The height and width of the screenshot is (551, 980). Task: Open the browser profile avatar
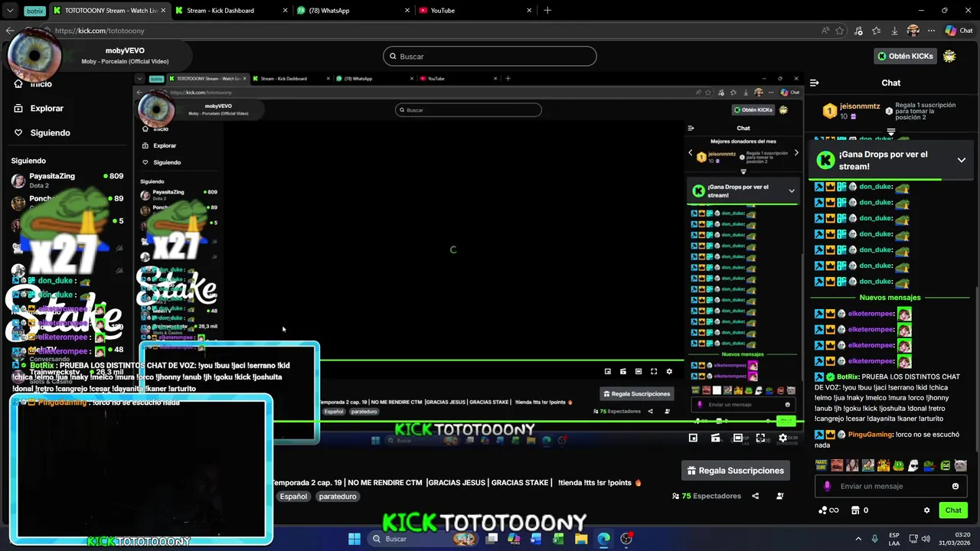[913, 31]
